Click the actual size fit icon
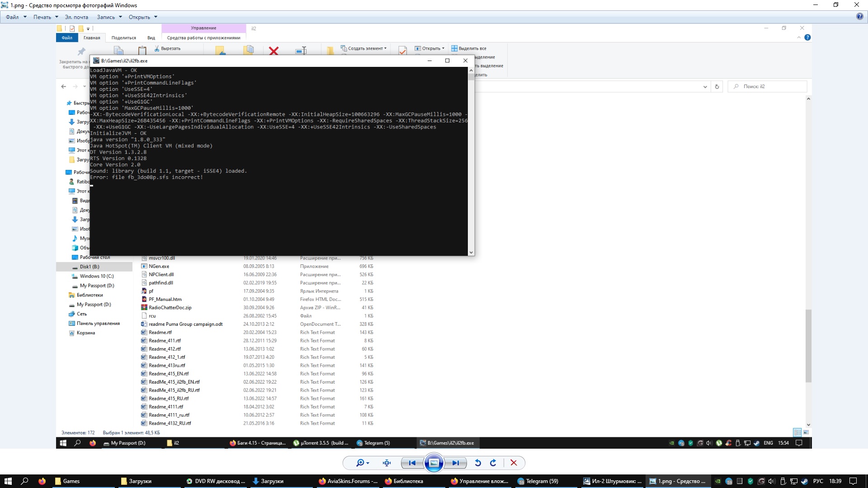Image resolution: width=868 pixels, height=488 pixels. coord(387,463)
